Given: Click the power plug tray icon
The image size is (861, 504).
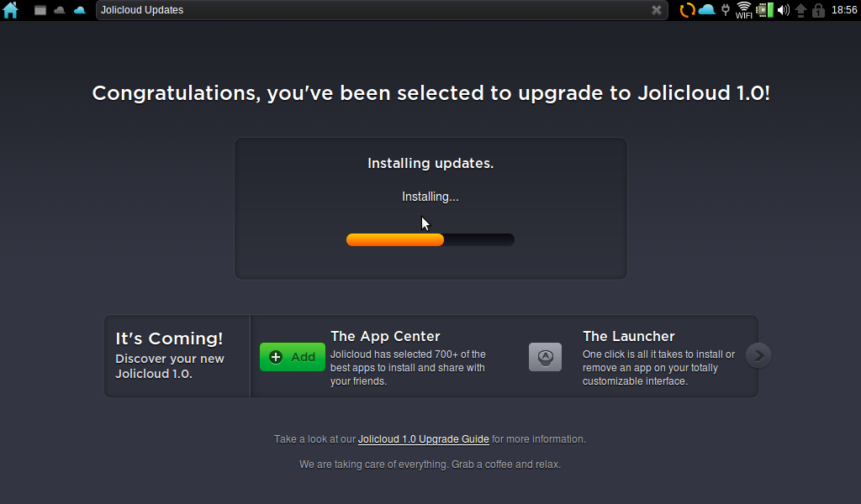Looking at the screenshot, I should (x=726, y=10).
